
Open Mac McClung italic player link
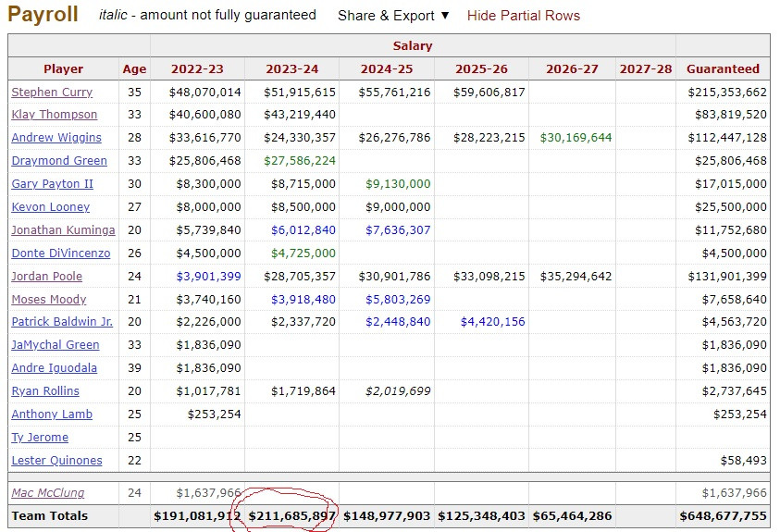48,493
